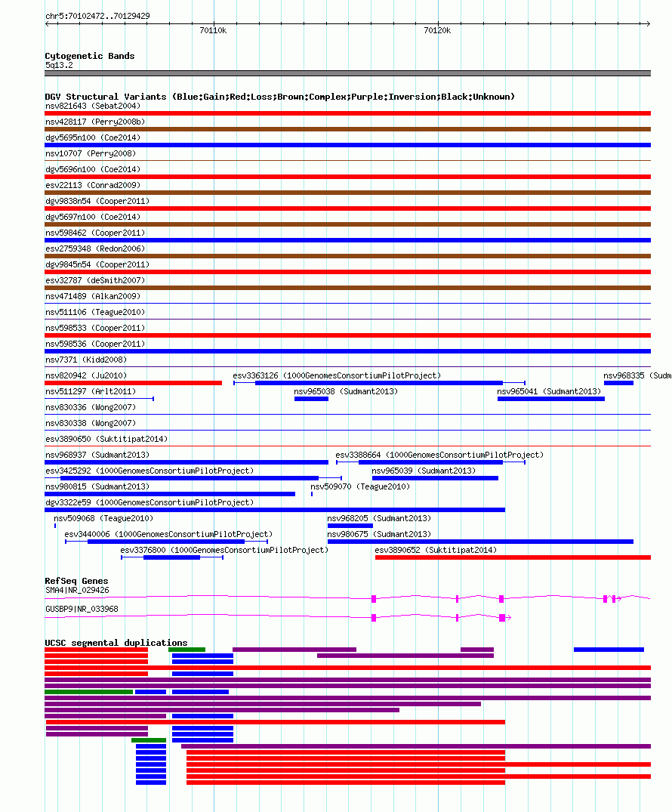Click the nsv968335 variant blue bar
672x812 pixels.
[x=618, y=383]
